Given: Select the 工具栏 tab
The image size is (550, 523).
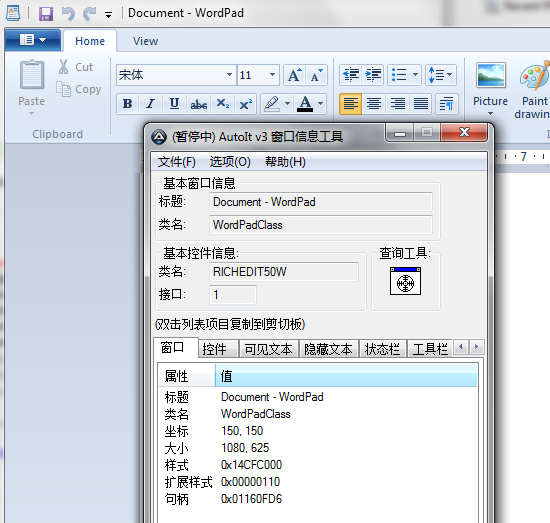Looking at the screenshot, I should (430, 349).
